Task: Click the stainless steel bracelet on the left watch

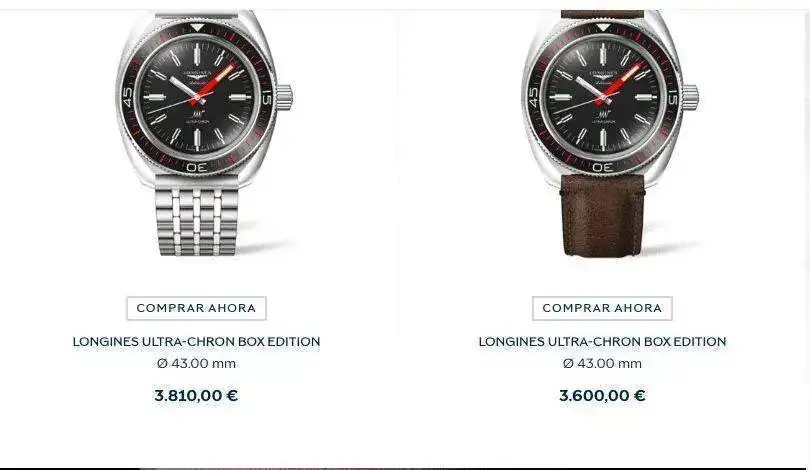Action: point(197,221)
